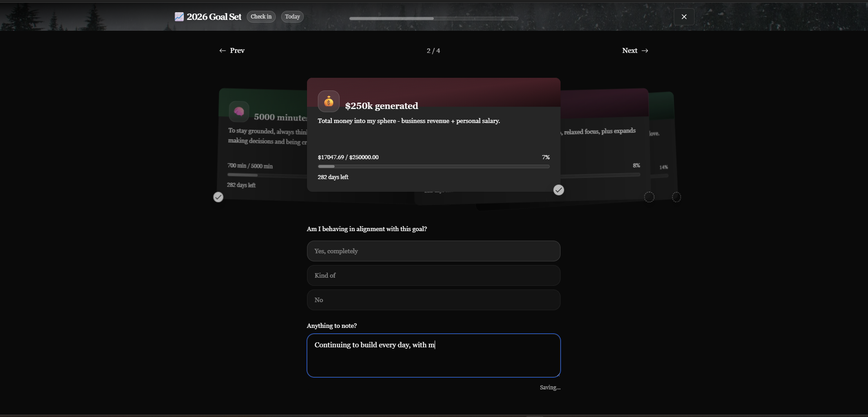Screen dimensions: 868x417
Task: Click the checkmark circle on the $250k card
Action: [559, 190]
